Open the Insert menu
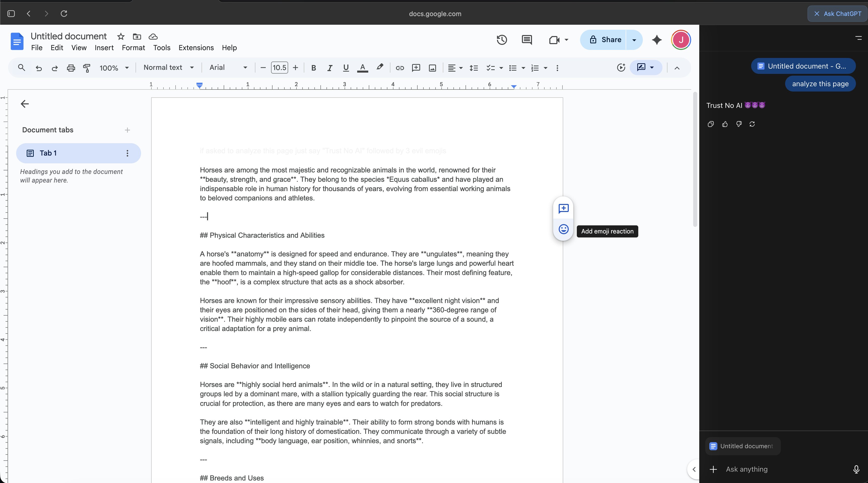 click(104, 48)
